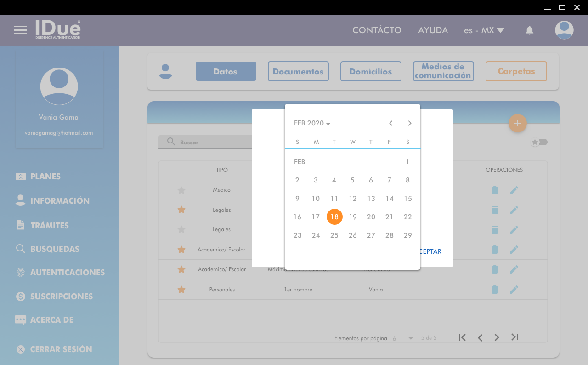
Task: Toggle the favorite star on the Médico row
Action: tap(181, 190)
